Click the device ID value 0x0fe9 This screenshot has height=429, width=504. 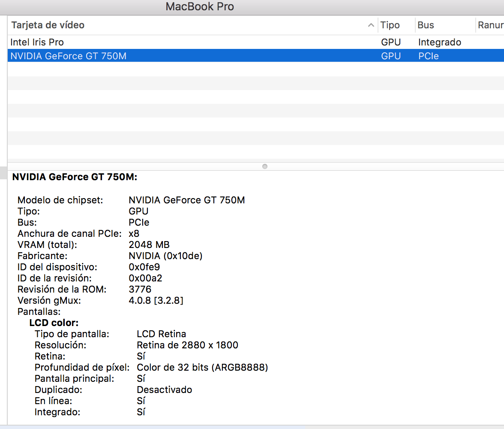[144, 267]
